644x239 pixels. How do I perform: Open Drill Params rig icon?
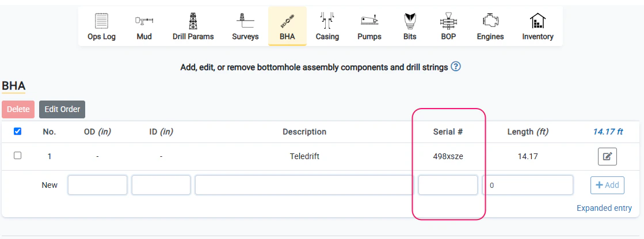[193, 22]
